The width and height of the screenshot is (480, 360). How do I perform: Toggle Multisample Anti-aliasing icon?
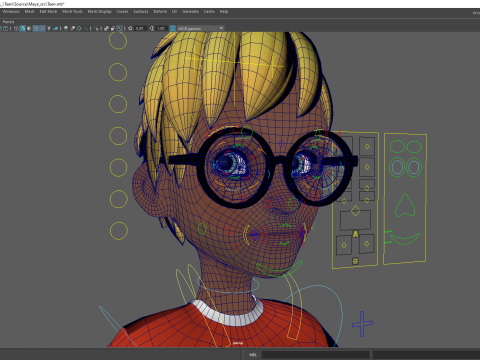click(79, 28)
